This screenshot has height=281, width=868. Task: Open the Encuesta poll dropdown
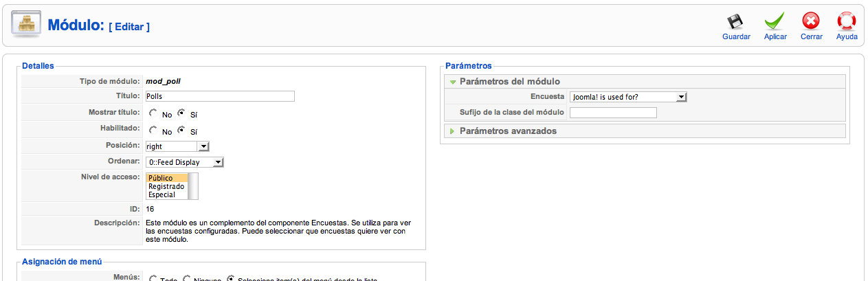[628, 97]
